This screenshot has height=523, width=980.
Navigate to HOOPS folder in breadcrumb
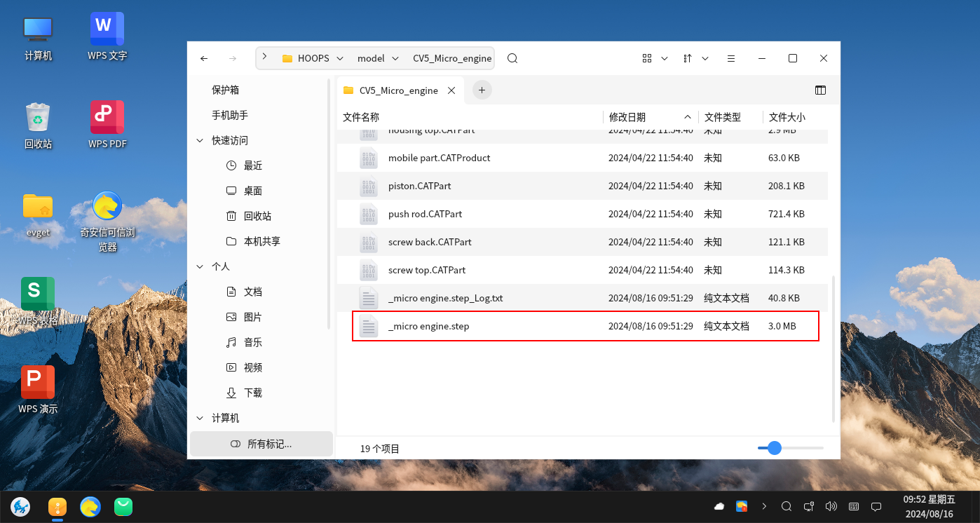(x=313, y=58)
